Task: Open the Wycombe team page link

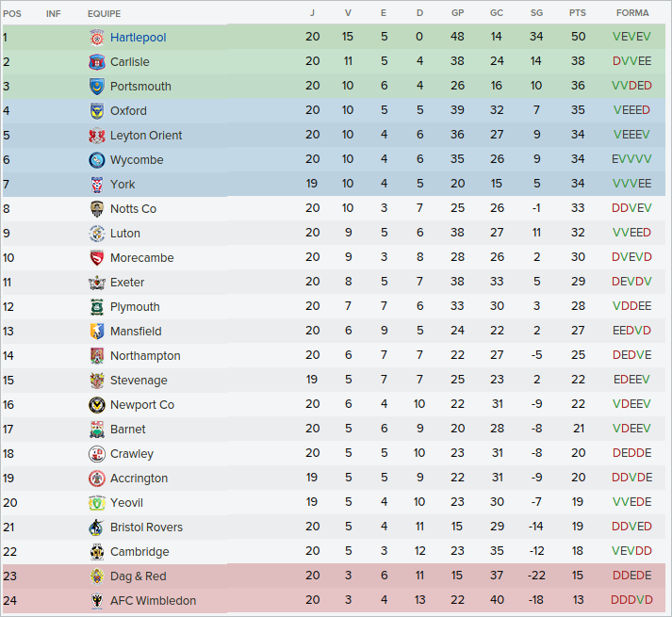Action: [137, 160]
